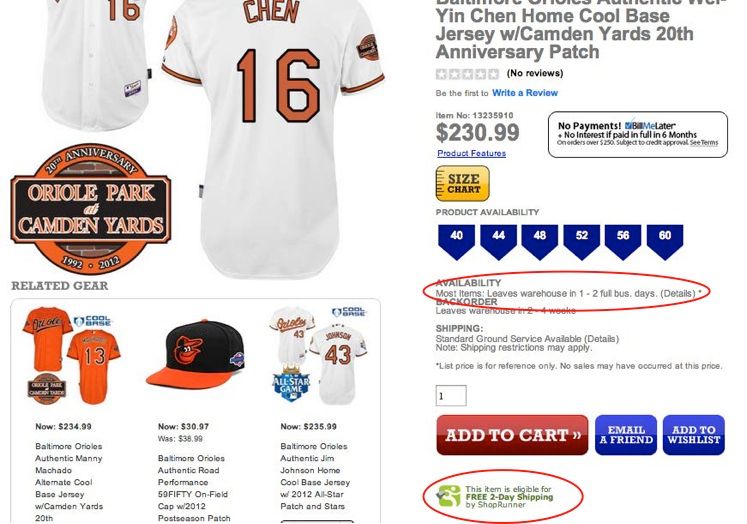Add the jersey to cart
This screenshot has height=524, width=747.
(x=512, y=435)
